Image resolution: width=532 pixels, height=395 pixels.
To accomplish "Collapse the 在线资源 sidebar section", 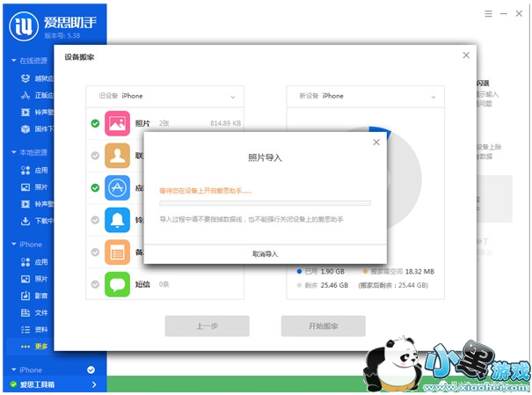I will tap(14, 61).
